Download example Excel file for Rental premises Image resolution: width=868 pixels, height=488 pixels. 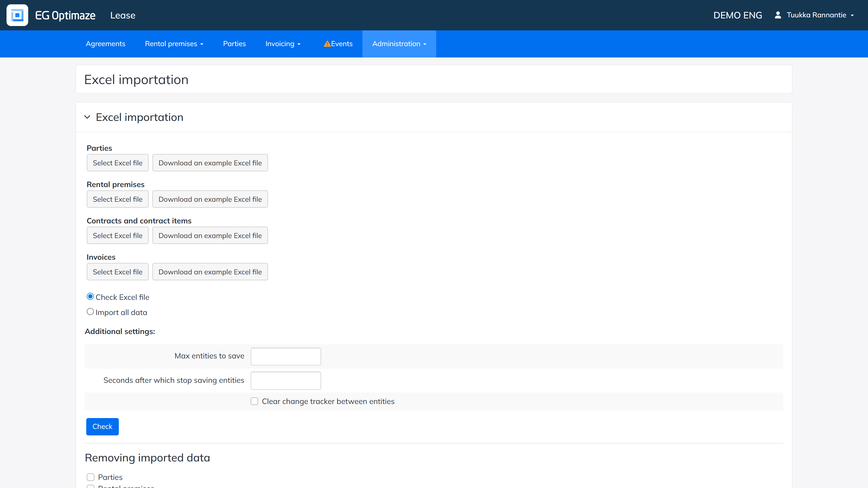tap(210, 199)
